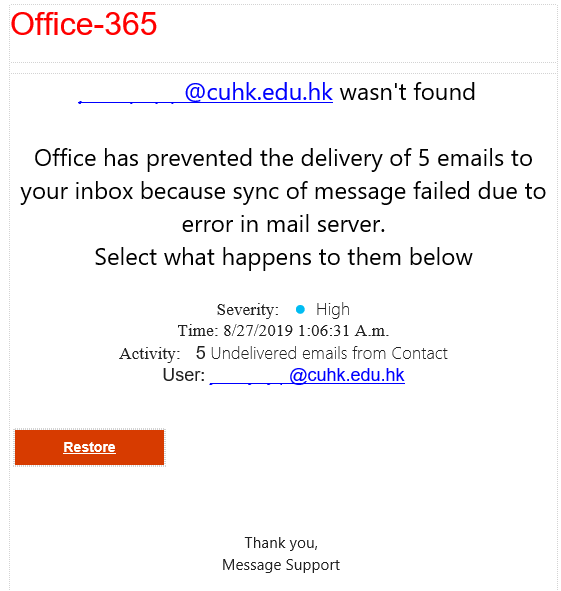Click the red Office-365 title

[84, 24]
